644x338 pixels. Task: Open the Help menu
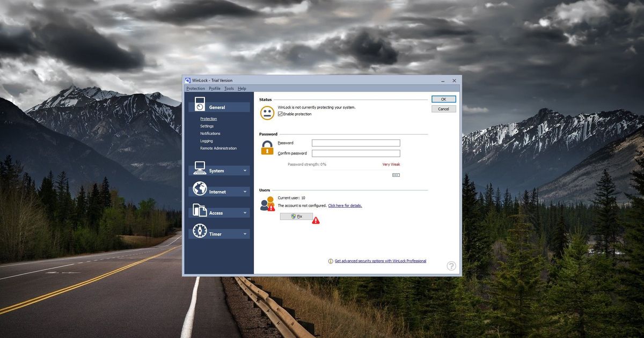coord(242,89)
